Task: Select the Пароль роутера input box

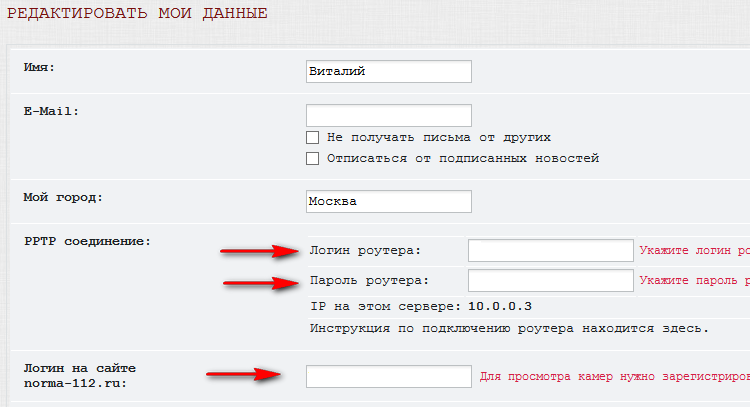Action: point(550,280)
